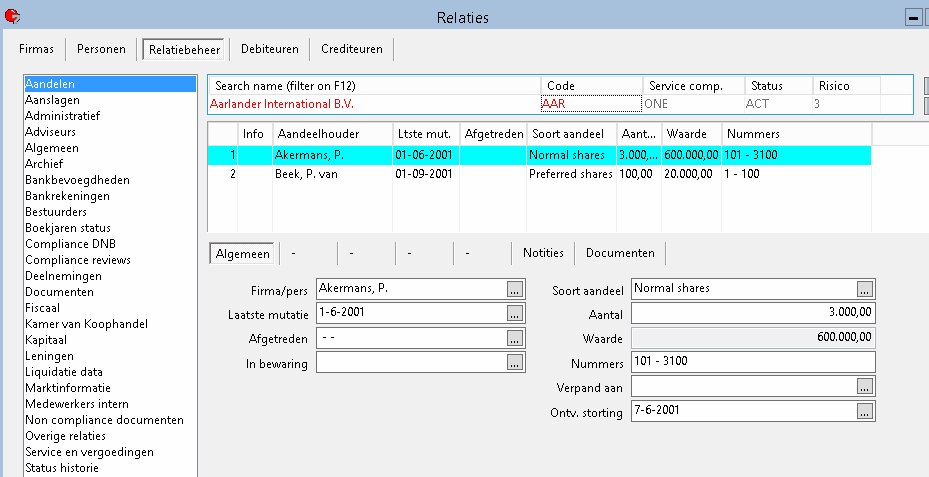Open the Documenten detail tab

tap(620, 253)
